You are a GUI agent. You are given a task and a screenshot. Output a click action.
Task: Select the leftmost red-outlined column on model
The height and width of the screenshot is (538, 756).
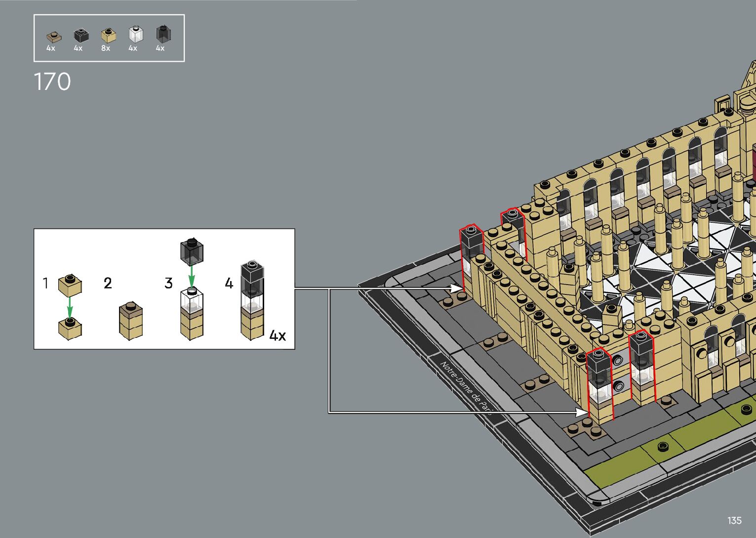(471, 253)
